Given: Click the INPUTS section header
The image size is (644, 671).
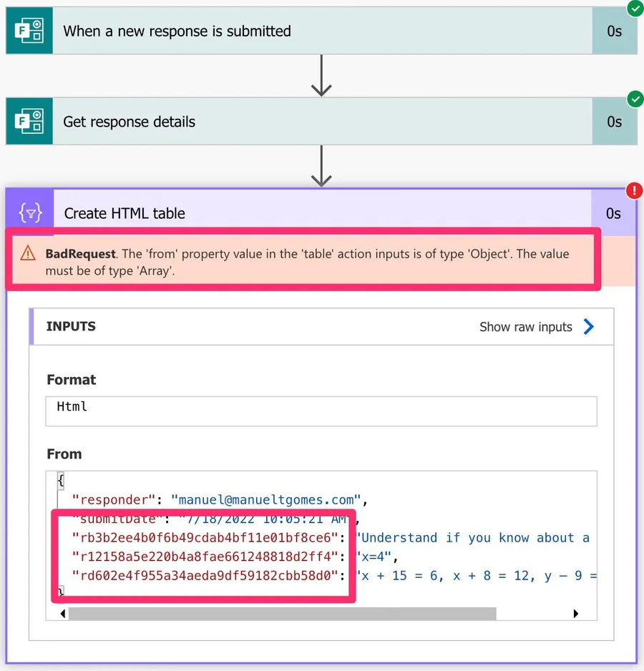Looking at the screenshot, I should click(71, 326).
